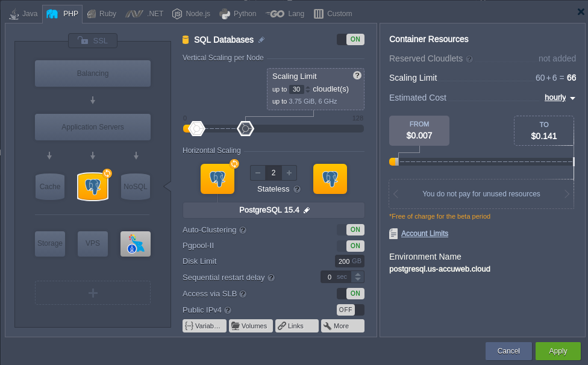
Task: Switch to the Java tab
Action: (x=24, y=13)
